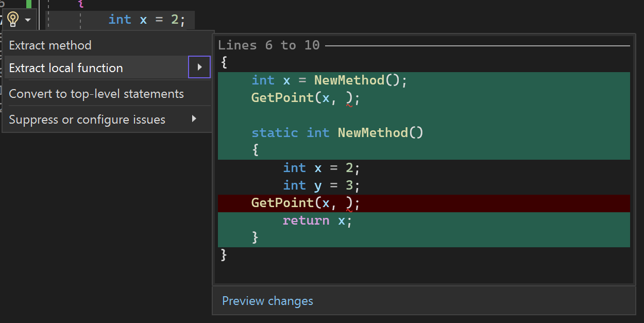Click the lightbulb Quick Actions icon
This screenshot has width=644, height=323.
point(12,19)
